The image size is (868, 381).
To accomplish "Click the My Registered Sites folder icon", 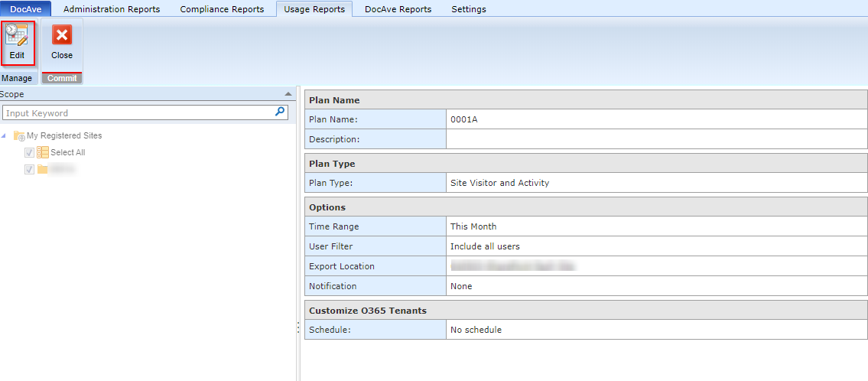I will pos(19,135).
